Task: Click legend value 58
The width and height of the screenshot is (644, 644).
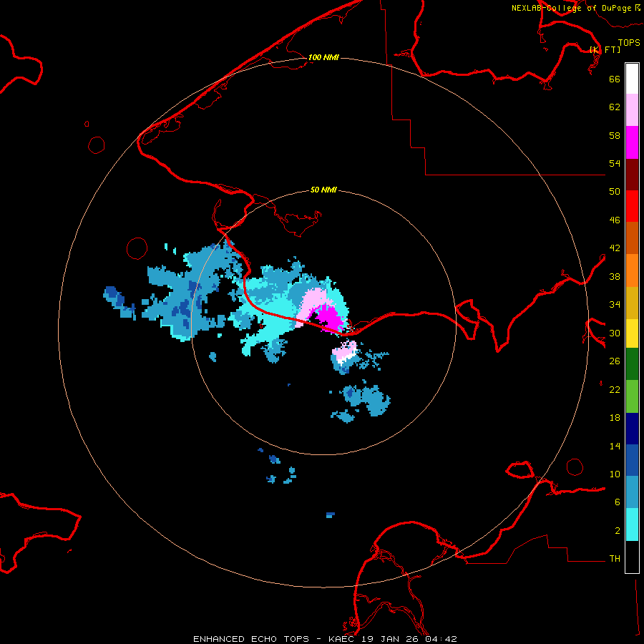Action: [x=615, y=135]
